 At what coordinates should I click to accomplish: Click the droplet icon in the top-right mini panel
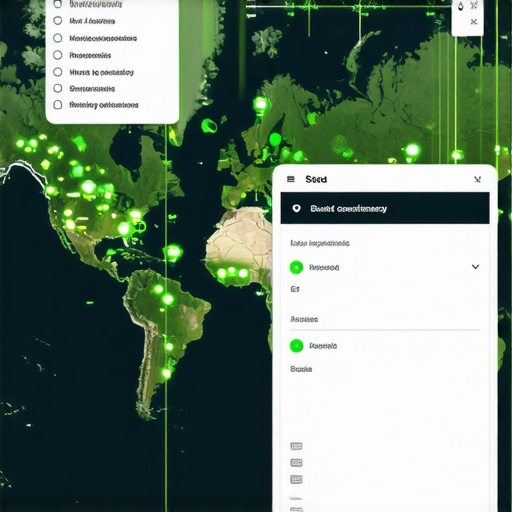[461, 6]
